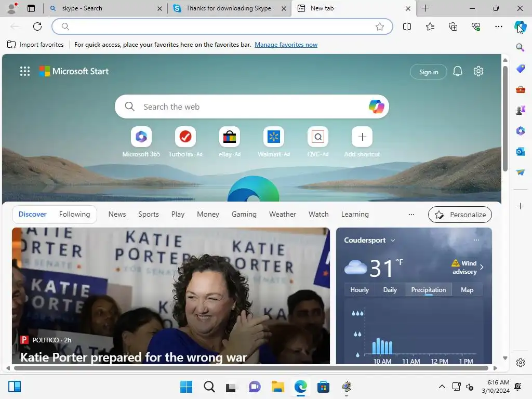Open the Gaming category

[x=244, y=215]
